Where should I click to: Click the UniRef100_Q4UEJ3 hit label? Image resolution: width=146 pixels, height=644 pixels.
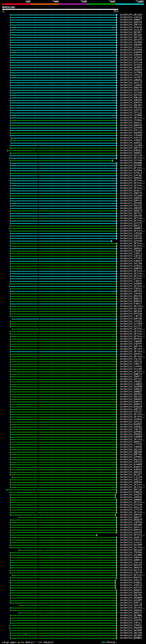tap(131, 537)
